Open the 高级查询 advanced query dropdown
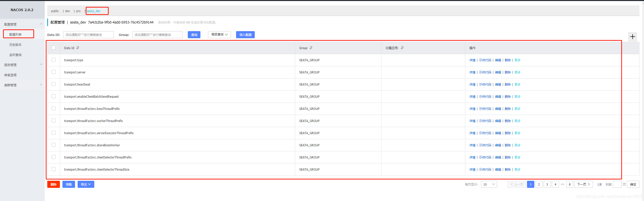The image size is (644, 201). (219, 34)
